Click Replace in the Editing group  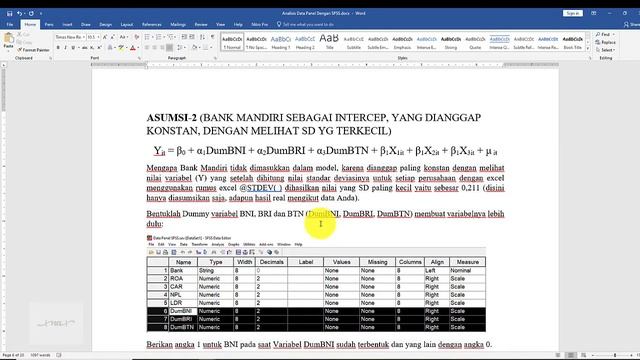(x=606, y=42)
